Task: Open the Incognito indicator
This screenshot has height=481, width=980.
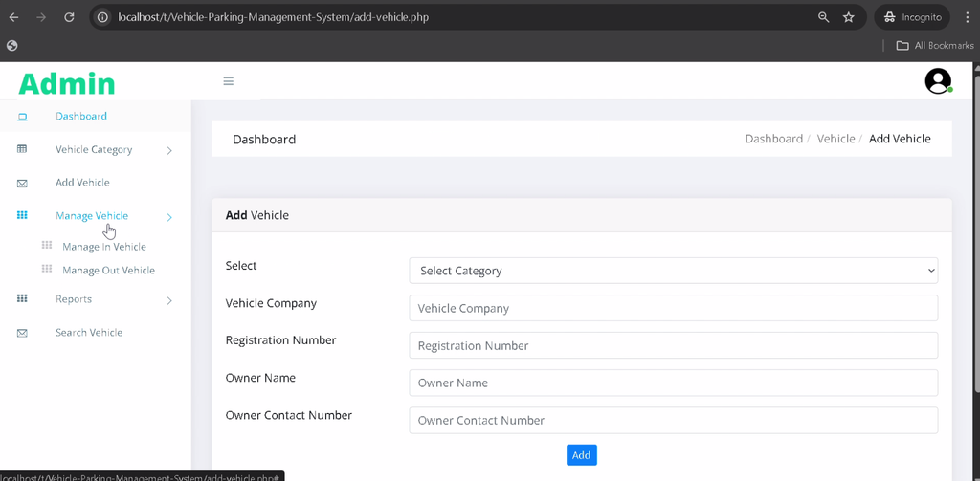Action: (912, 17)
